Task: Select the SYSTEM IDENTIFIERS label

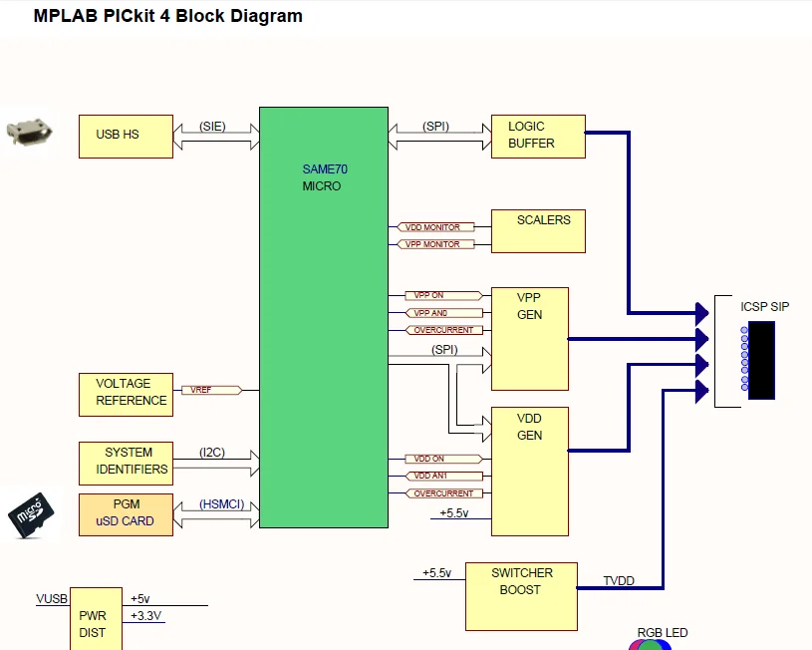Action: coord(125,461)
